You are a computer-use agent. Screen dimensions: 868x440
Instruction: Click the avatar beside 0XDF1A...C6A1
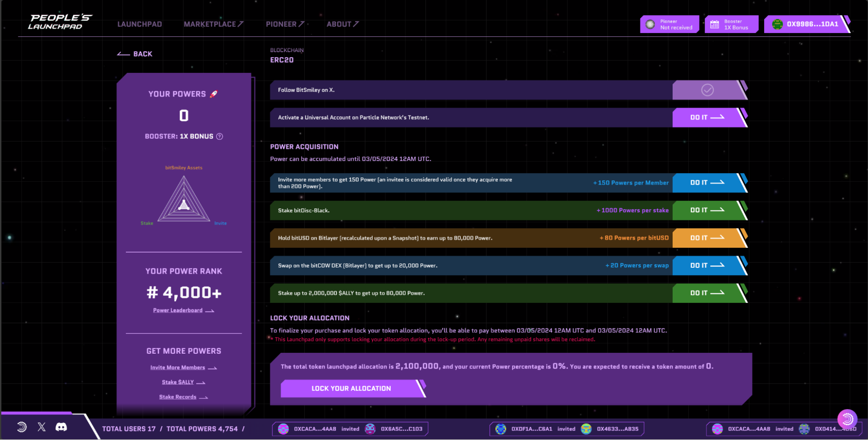click(x=501, y=429)
